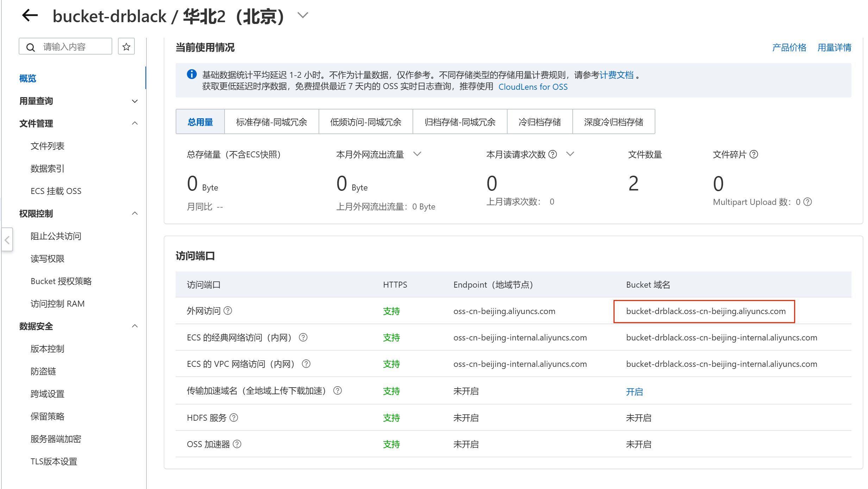This screenshot has height=489, width=868.
Task: Open 保留策略 page
Action: pyautogui.click(x=48, y=416)
